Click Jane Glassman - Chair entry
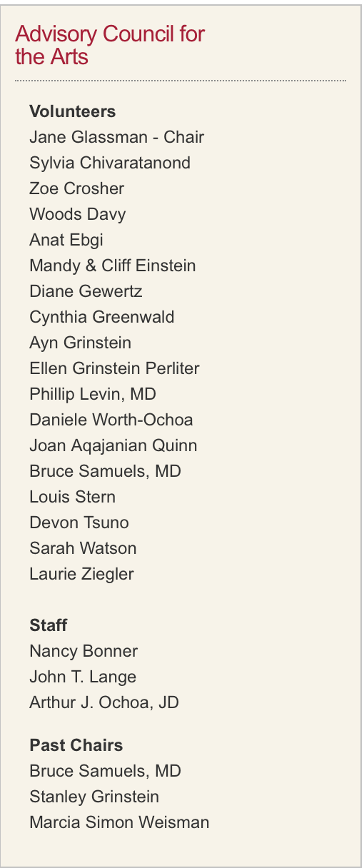Viewport: 364px width, 868px height. (x=117, y=137)
